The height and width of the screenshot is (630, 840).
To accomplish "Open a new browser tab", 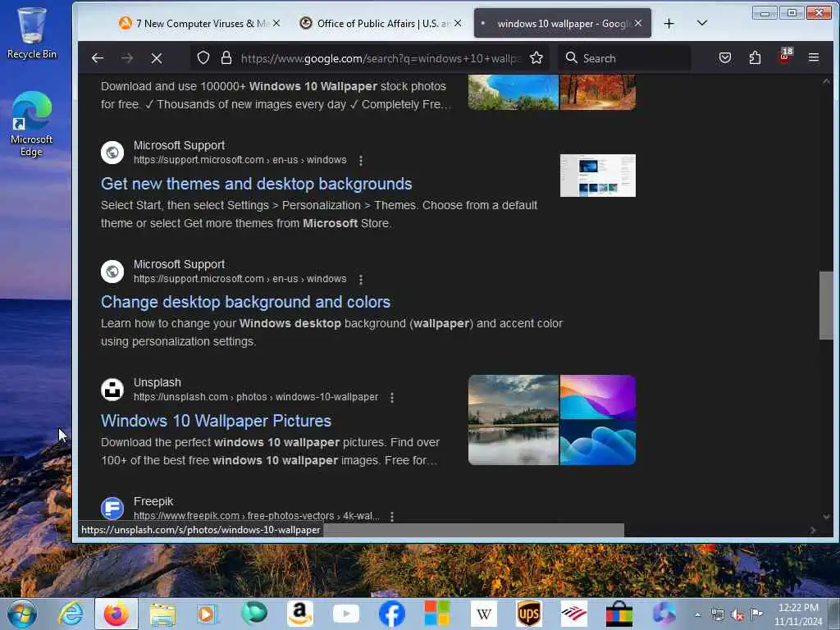I will [x=669, y=24].
